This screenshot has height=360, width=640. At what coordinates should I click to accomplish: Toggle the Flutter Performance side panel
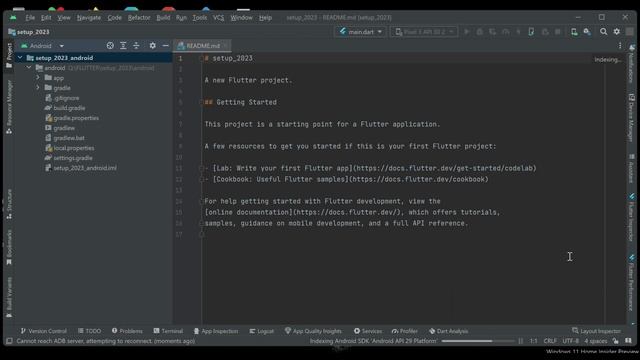[x=631, y=283]
